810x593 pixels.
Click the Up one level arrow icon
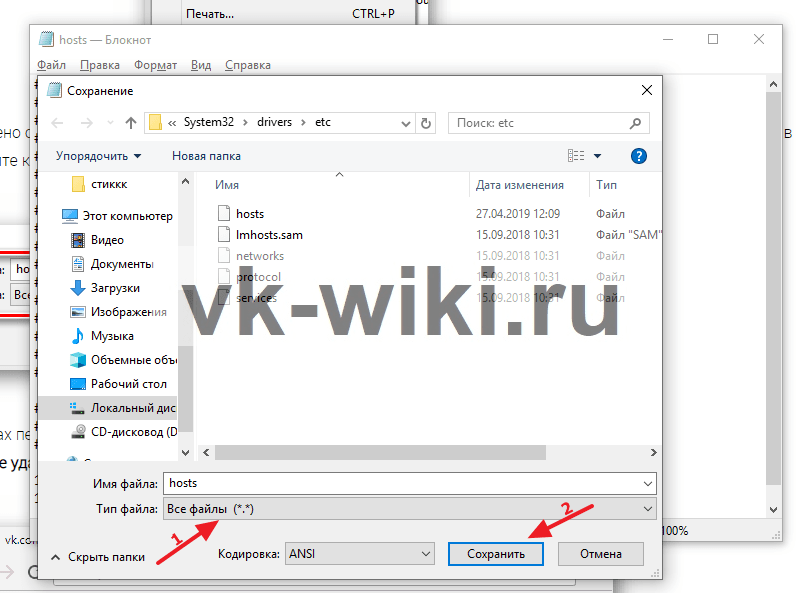click(130, 123)
